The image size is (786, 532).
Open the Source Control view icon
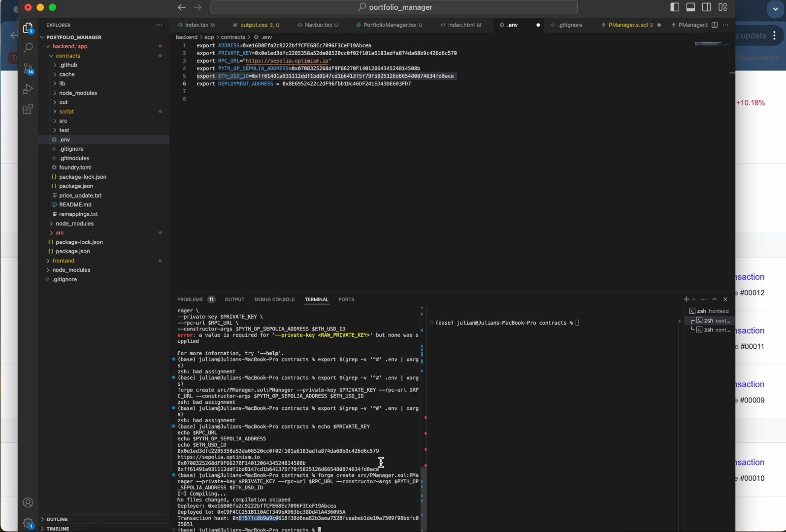(28, 68)
